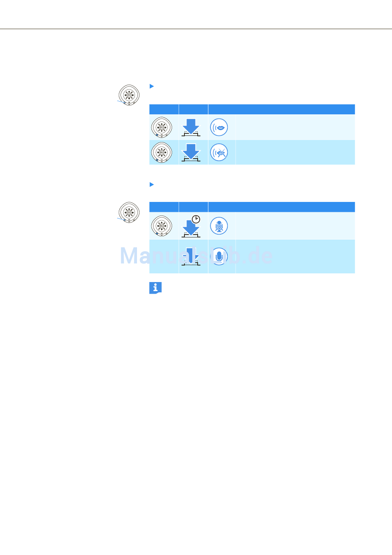The width and height of the screenshot is (392, 555).
Task: Click the press arrow beside disabled voice icon
Action: [191, 152]
